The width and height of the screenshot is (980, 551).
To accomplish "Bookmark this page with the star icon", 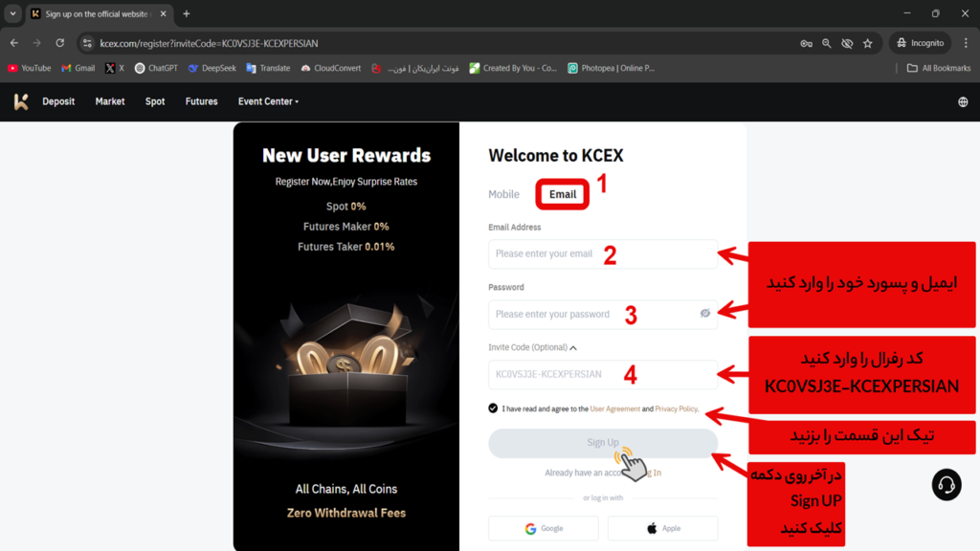I will 868,43.
